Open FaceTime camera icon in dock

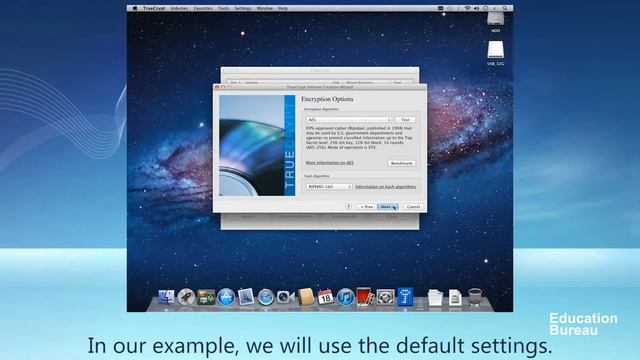tap(285, 297)
